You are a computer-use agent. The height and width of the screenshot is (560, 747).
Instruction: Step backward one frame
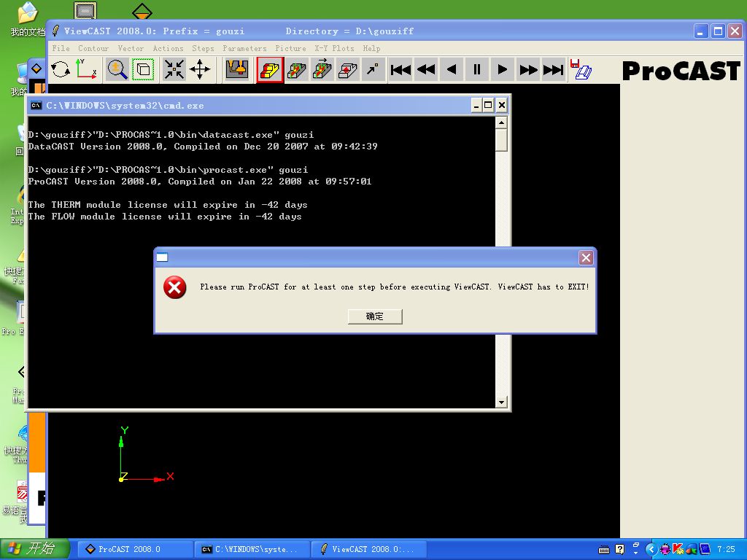pos(452,70)
